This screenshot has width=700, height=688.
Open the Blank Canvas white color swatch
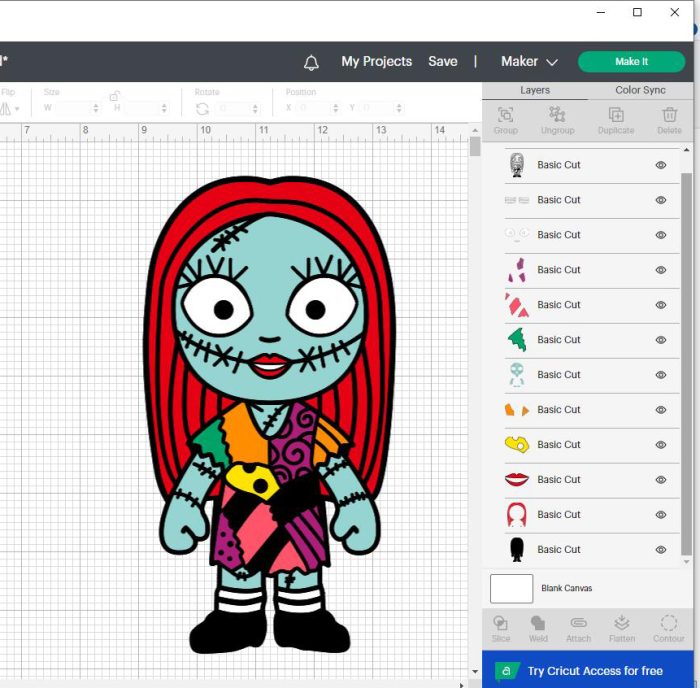[x=511, y=588]
